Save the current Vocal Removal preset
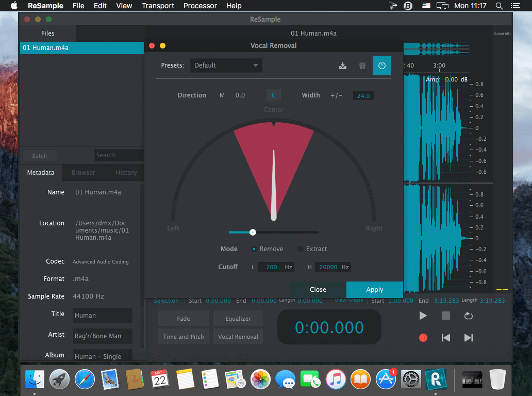Screen dimensions: 532x396 (343, 65)
